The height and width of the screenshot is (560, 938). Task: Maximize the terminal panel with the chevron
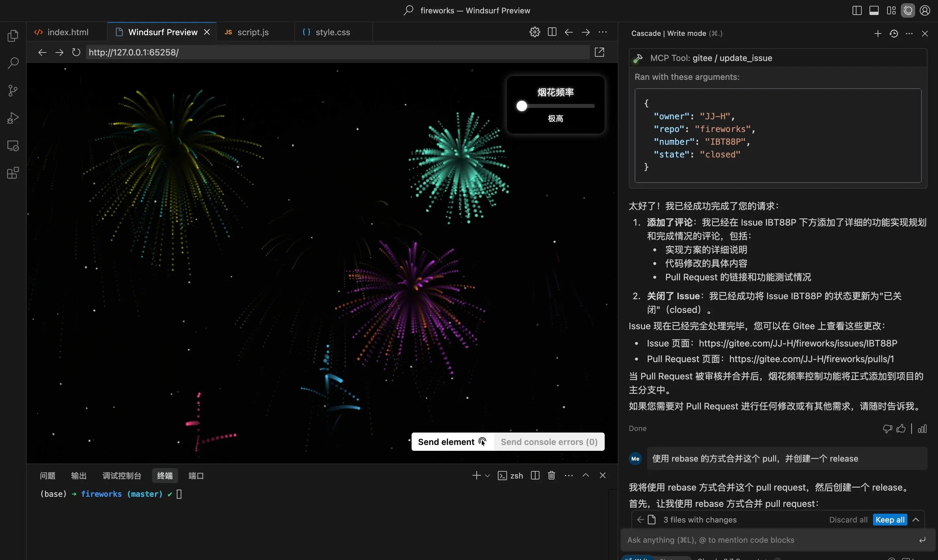(x=585, y=476)
